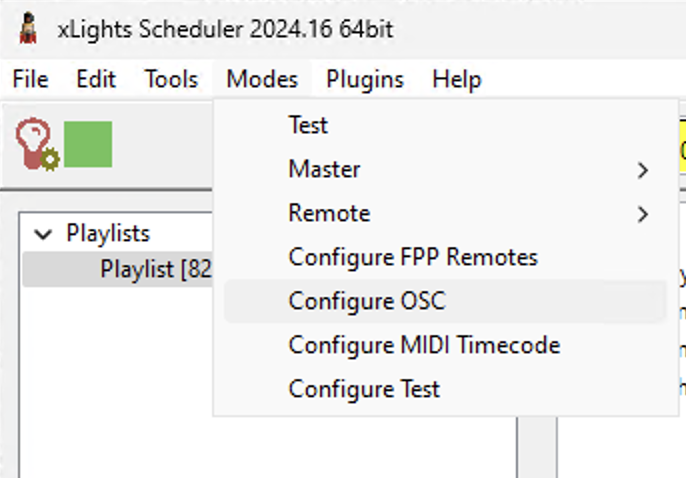Open Configure MIDI Timecode
The height and width of the screenshot is (478, 686).
click(424, 345)
